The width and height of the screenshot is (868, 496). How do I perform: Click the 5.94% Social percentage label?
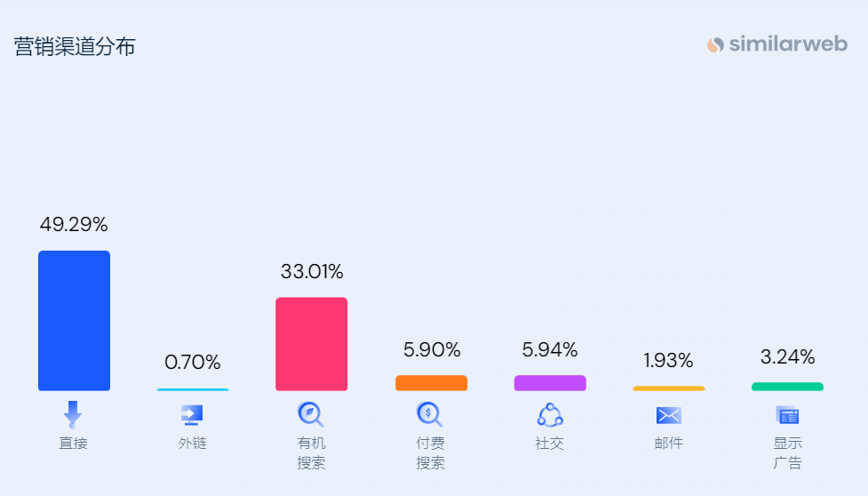click(x=550, y=350)
